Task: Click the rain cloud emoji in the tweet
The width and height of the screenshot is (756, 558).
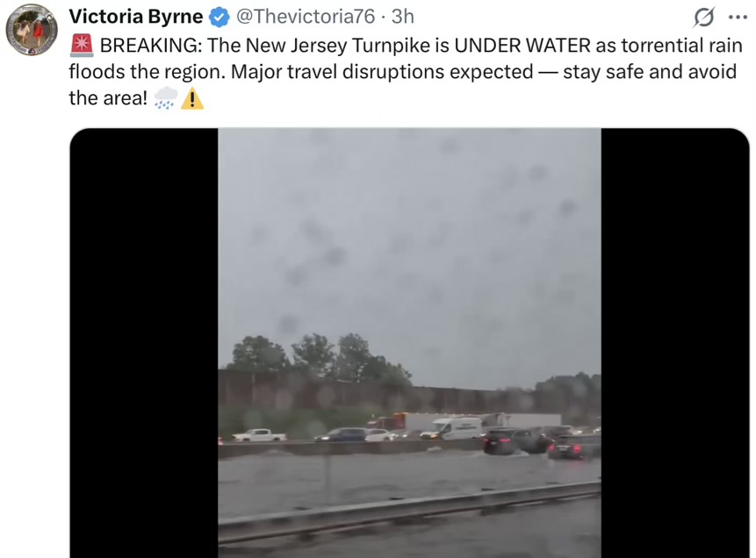Action: [165, 98]
